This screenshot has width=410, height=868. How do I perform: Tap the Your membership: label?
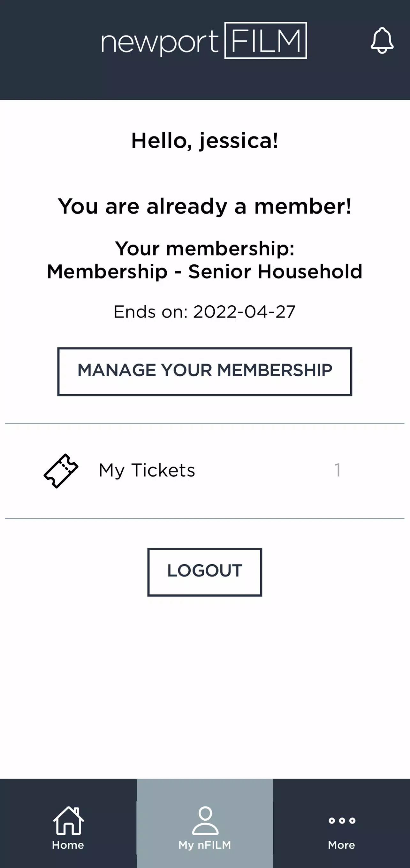point(205,249)
